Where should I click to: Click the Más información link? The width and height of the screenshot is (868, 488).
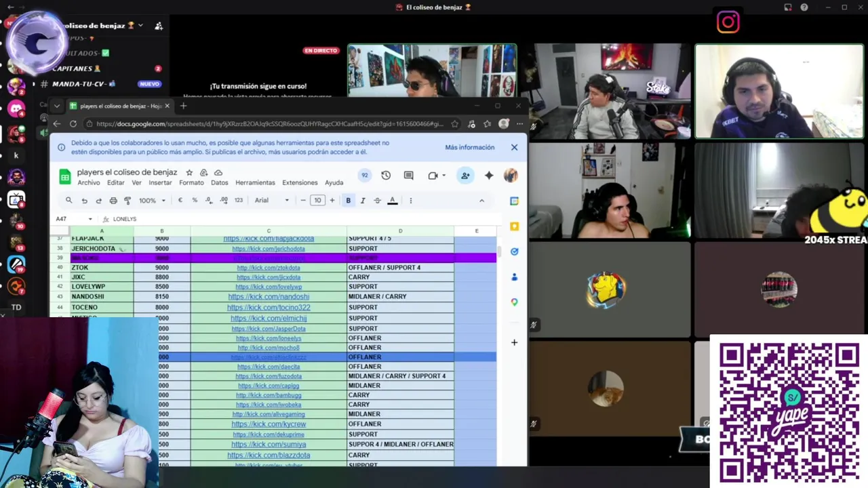(x=470, y=147)
